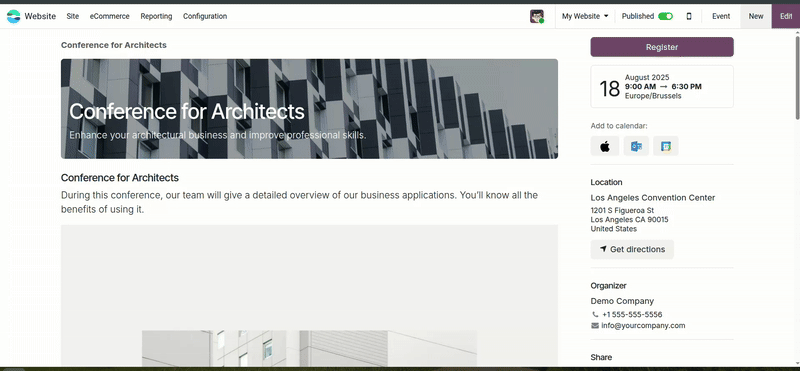Open the Reporting menu
800x371 pixels.
point(156,16)
